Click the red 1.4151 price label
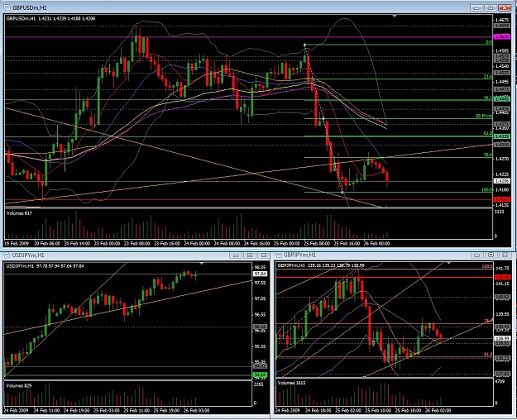 point(501,199)
